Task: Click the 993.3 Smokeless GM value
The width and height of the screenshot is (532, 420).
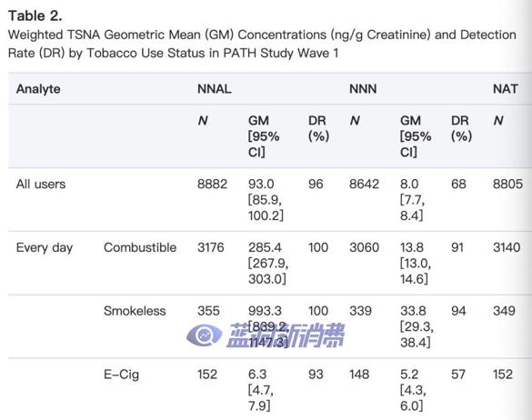Action: [265, 311]
